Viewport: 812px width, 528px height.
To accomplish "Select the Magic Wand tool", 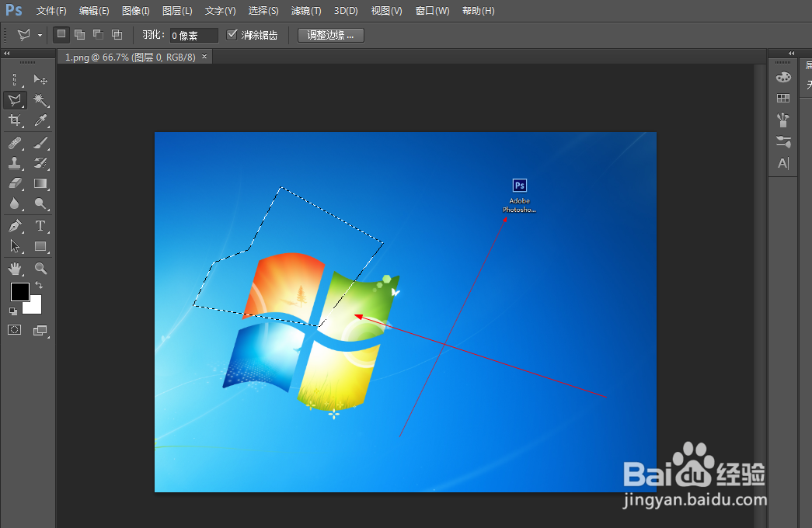I will [40, 100].
